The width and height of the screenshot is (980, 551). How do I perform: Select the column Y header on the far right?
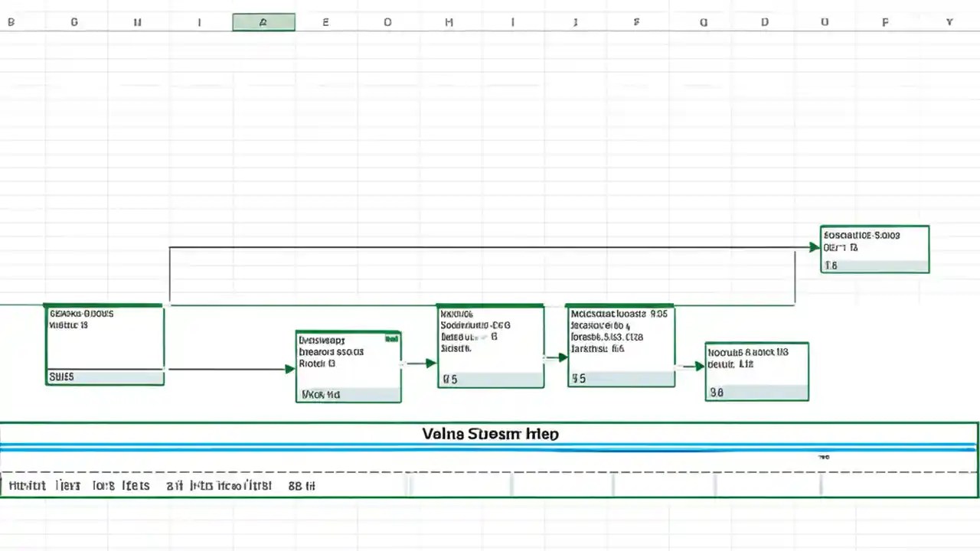point(949,22)
